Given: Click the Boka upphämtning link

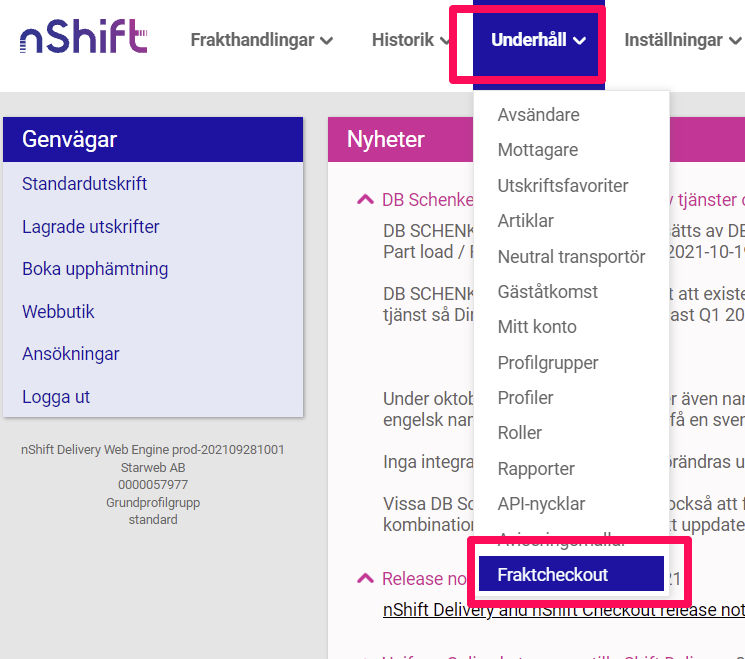Looking at the screenshot, I should click(x=95, y=269).
